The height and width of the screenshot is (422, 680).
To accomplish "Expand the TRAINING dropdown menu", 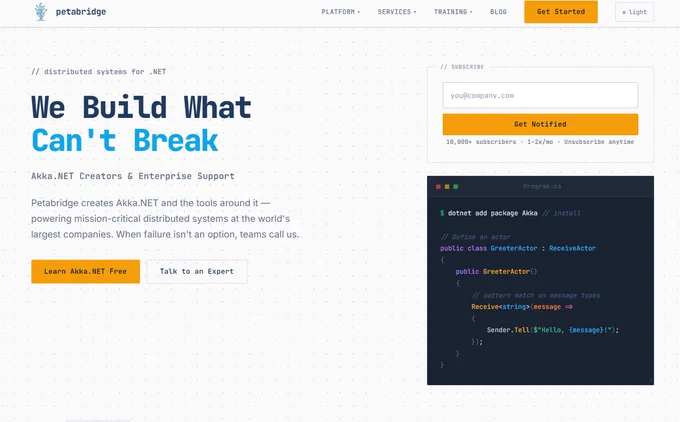I will click(453, 12).
